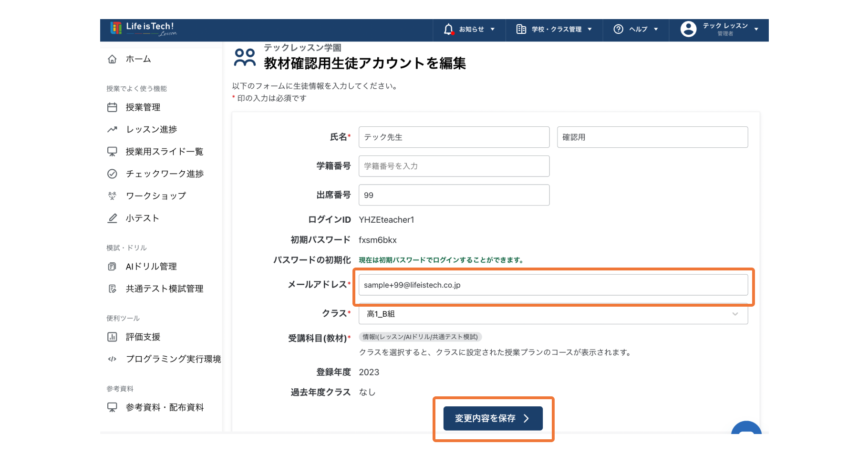This screenshot has height=455, width=868.
Task: Go to 共通テスト模試管理 in sidebar
Action: 164,289
